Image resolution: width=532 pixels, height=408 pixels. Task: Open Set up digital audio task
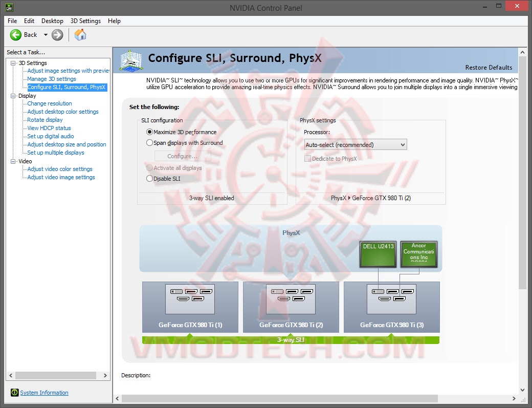pyautogui.click(x=51, y=136)
